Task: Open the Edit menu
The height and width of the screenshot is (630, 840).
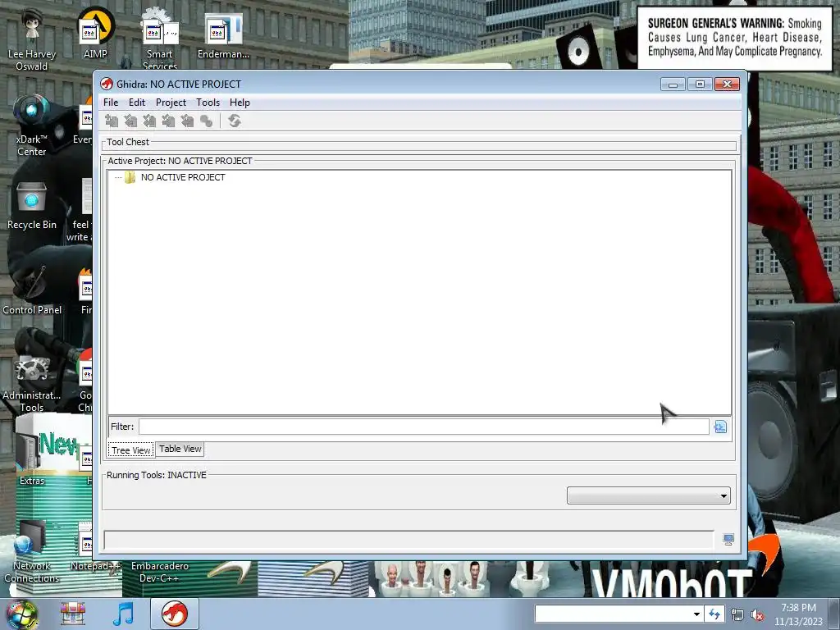Action: (137, 103)
